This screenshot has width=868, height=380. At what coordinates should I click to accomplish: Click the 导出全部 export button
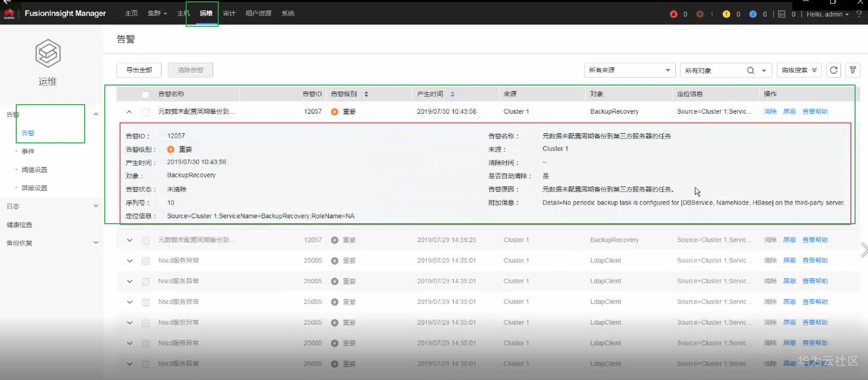pos(139,70)
